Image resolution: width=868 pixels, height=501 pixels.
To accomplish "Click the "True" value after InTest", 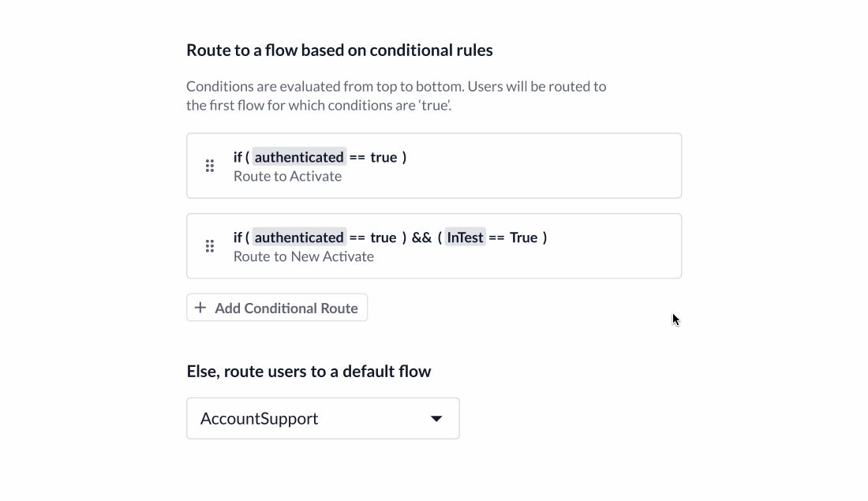I will [523, 237].
